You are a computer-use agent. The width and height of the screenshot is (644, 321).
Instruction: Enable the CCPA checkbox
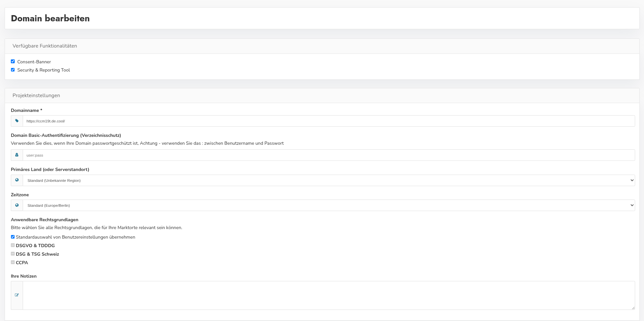click(x=13, y=262)
